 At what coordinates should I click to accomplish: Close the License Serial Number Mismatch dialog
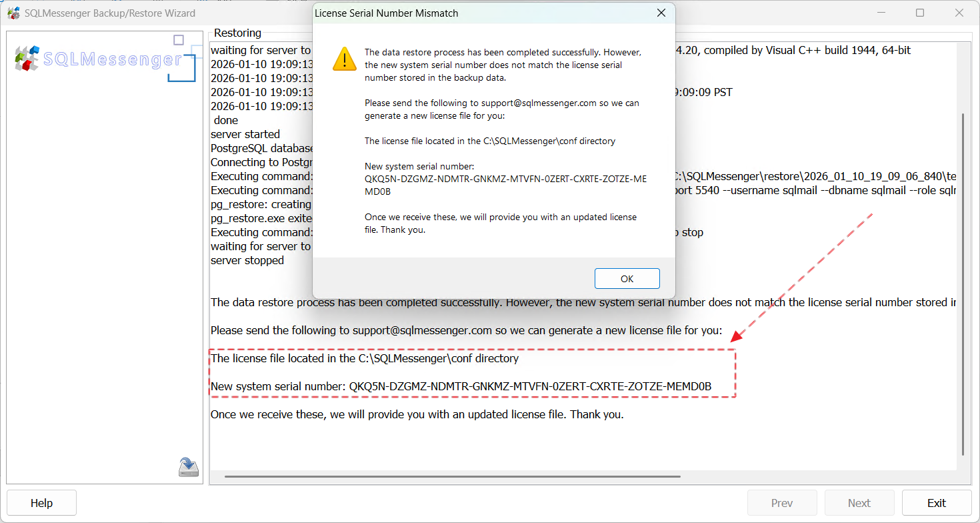click(x=661, y=12)
